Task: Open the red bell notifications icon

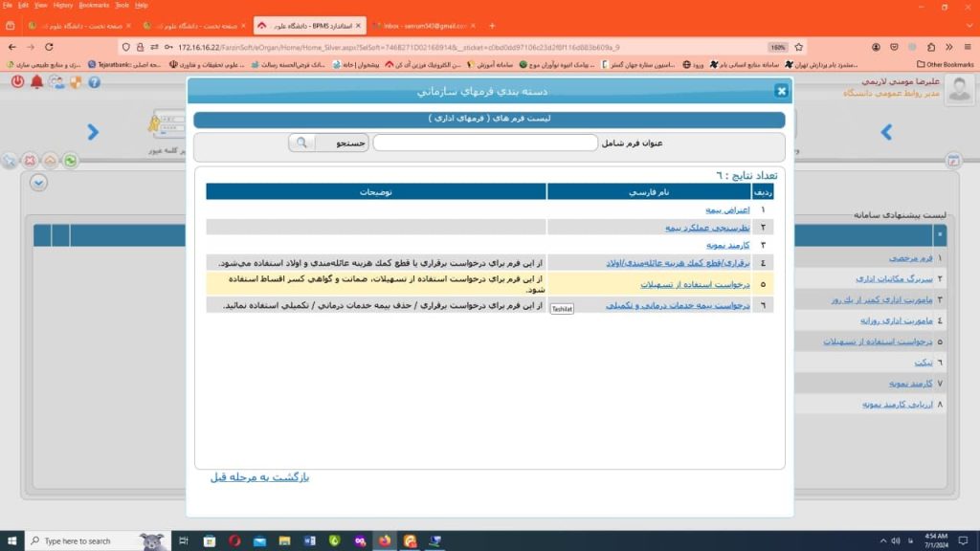Action: pyautogui.click(x=37, y=82)
